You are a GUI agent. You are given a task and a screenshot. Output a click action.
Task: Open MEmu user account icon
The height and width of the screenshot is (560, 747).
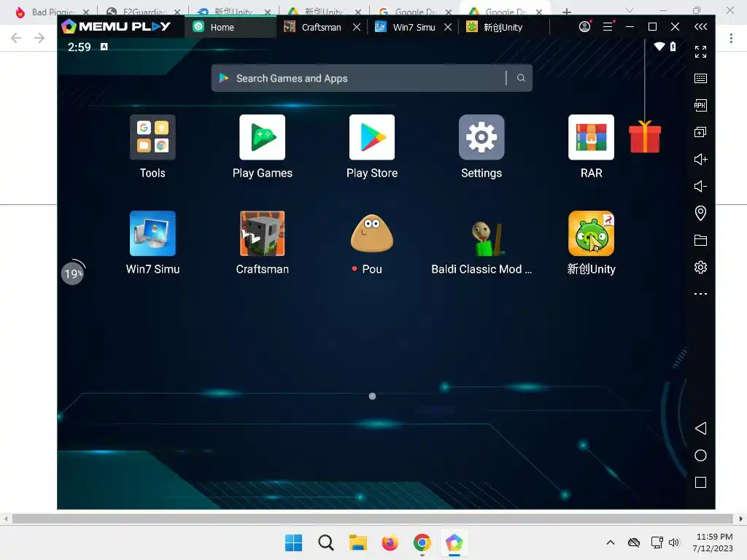[x=584, y=27]
